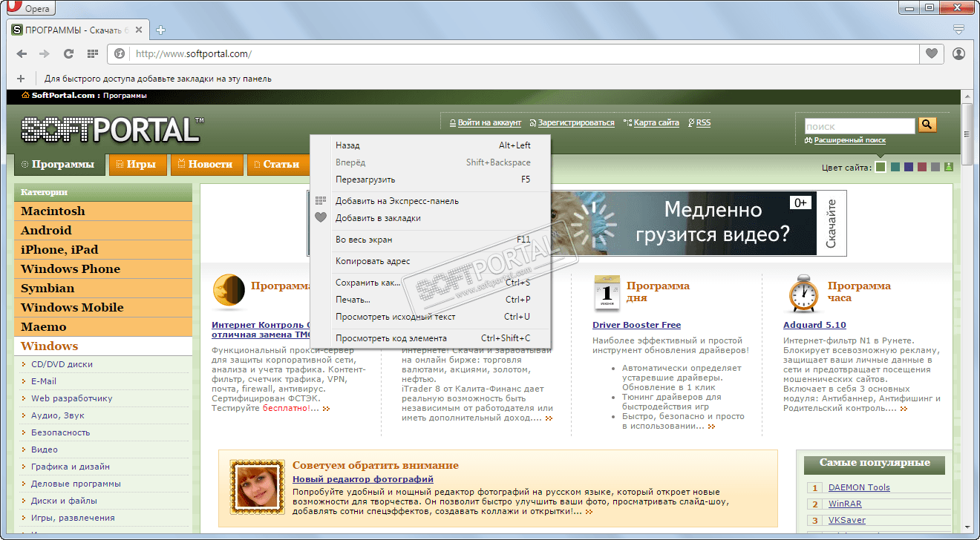The image size is (980, 540).
Task: Click the Adguard 5.10 link
Action: [x=814, y=325]
